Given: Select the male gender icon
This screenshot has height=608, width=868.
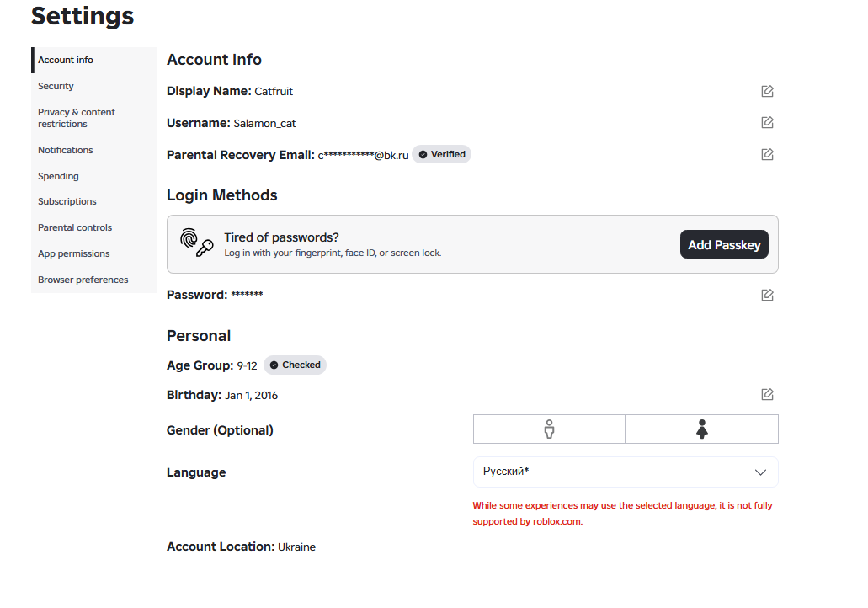Looking at the screenshot, I should click(x=549, y=429).
